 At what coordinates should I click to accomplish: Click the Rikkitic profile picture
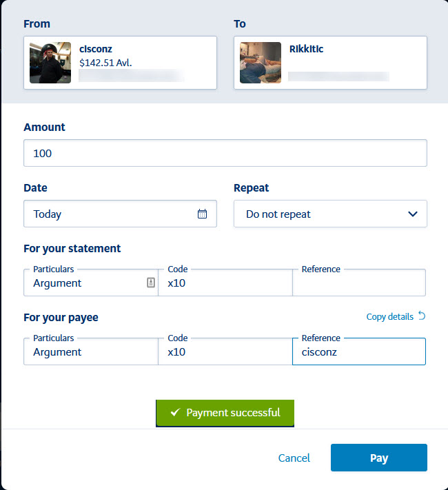click(x=261, y=63)
